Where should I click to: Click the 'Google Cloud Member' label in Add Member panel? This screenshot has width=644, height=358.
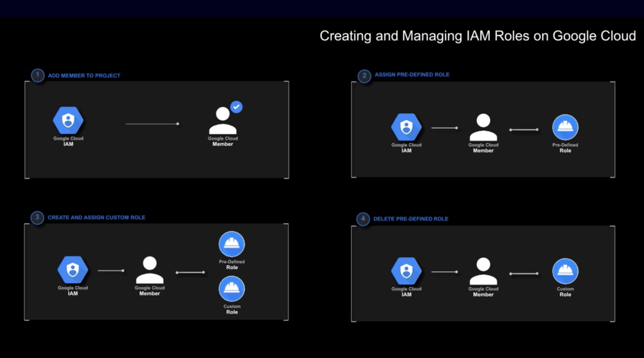(223, 141)
